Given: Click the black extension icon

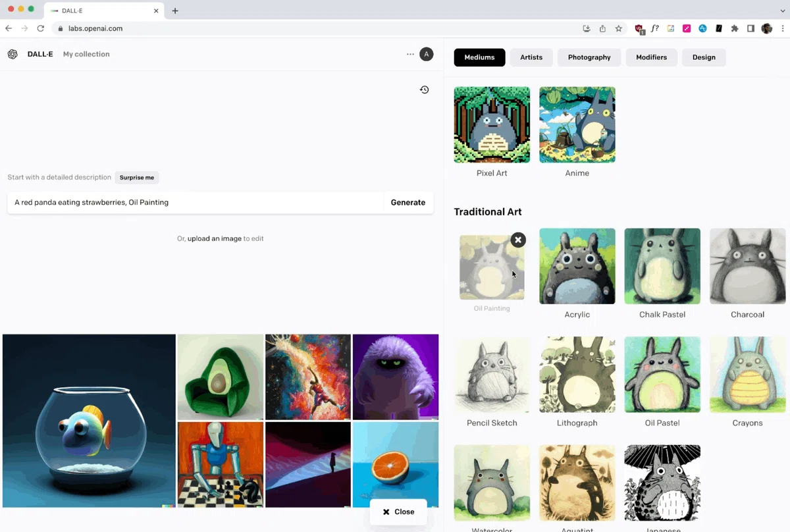Looking at the screenshot, I should pyautogui.click(x=719, y=28).
